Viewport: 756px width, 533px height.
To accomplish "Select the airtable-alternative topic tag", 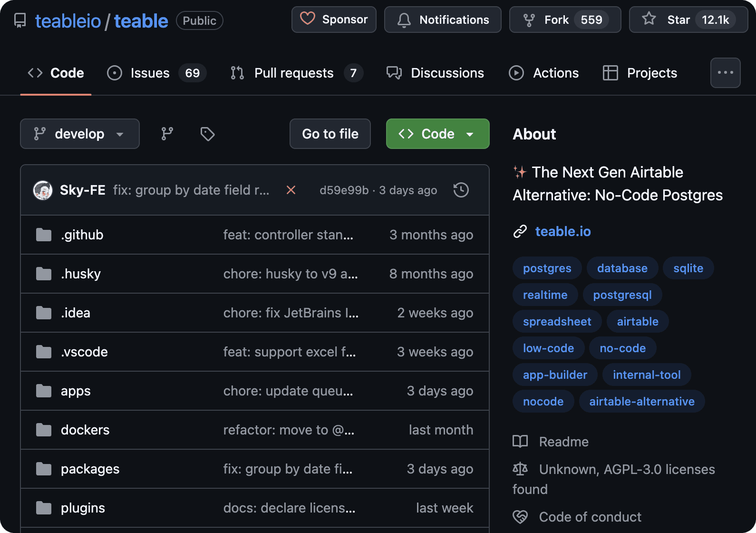I will 642,401.
